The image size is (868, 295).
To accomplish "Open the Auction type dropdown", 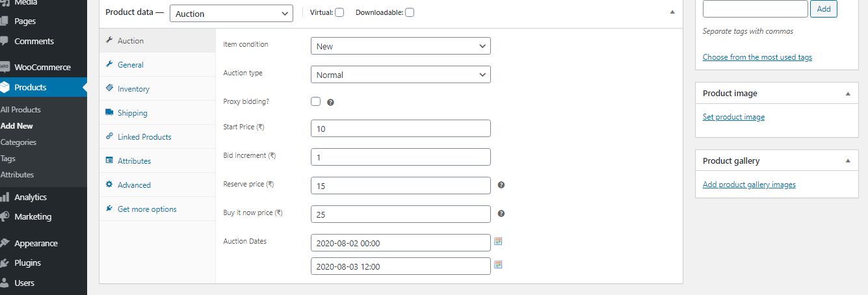I will coord(401,75).
